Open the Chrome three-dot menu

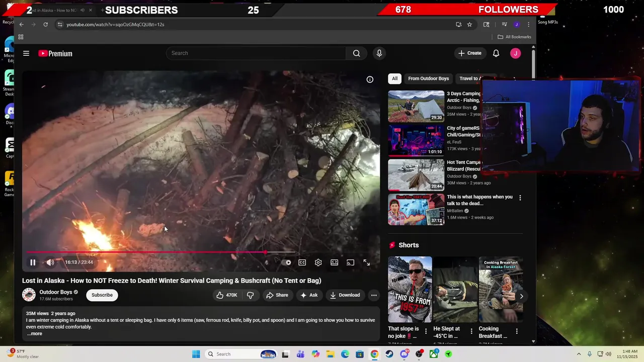point(528,24)
